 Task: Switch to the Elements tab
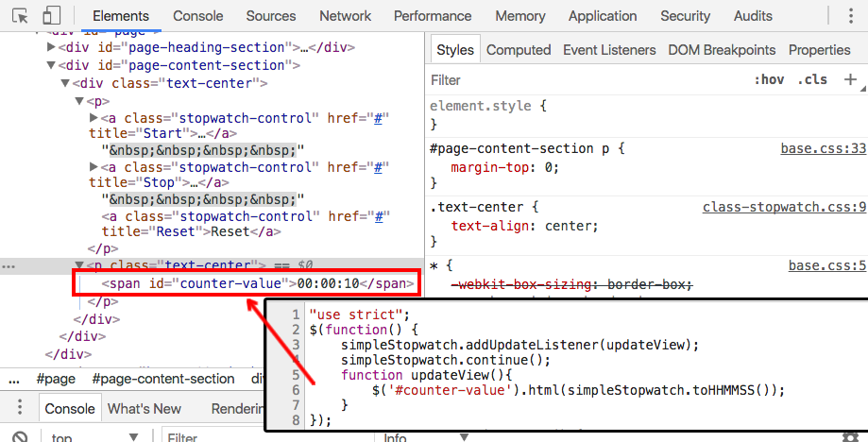coord(121,16)
